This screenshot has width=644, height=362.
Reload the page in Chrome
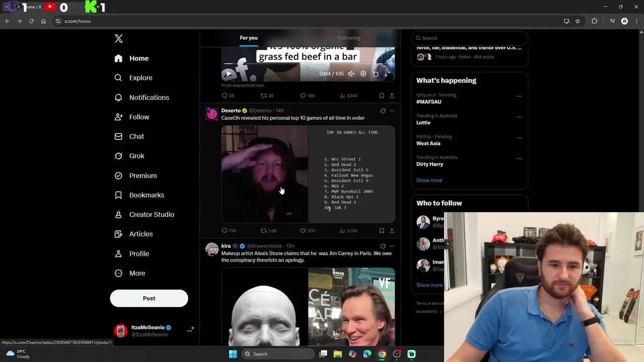point(31,21)
